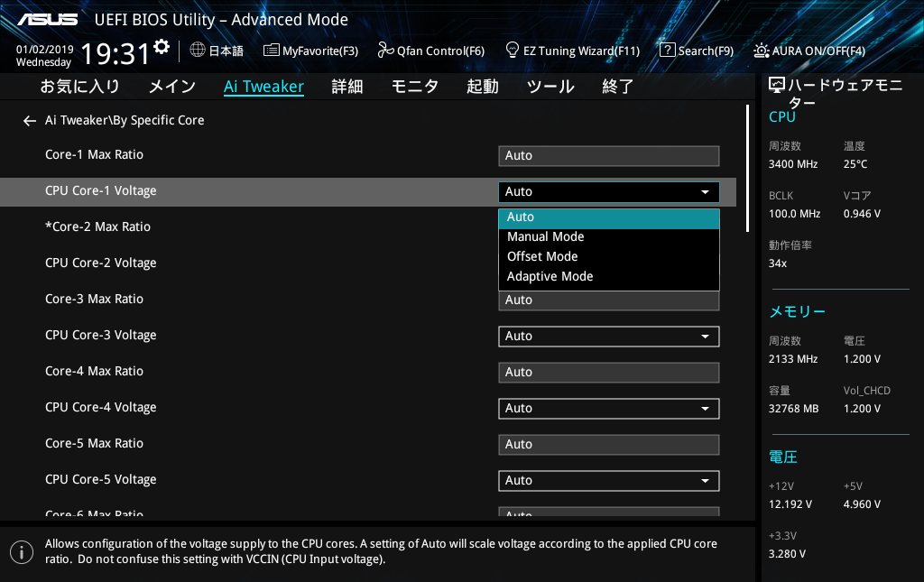Pick Adaptive Mode option
Image resolution: width=924 pixels, height=582 pixels.
pos(550,276)
